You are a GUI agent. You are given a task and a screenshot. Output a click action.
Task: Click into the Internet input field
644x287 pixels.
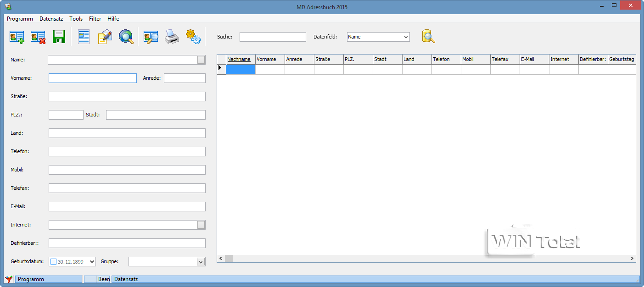(123, 225)
